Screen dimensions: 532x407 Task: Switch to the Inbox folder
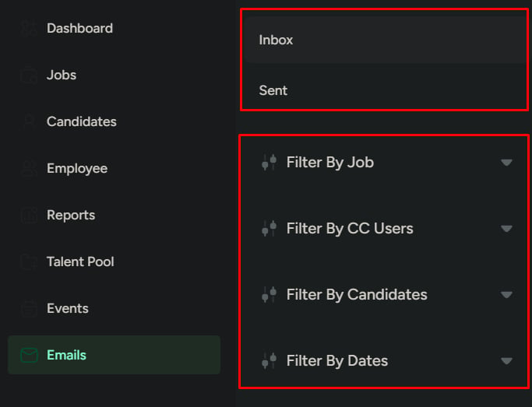pyautogui.click(x=385, y=40)
